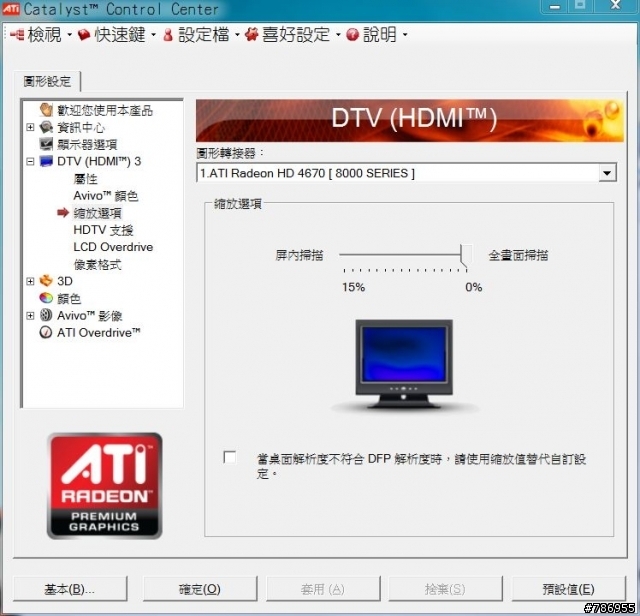This screenshot has height=616, width=640.
Task: Select the 3D tree item label
Action: click(65, 281)
